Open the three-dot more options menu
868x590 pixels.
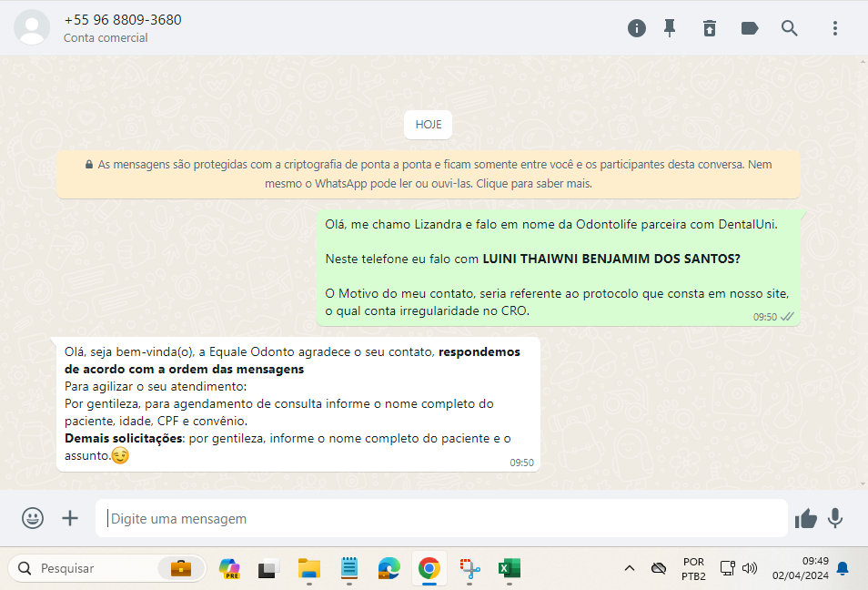pyautogui.click(x=834, y=28)
